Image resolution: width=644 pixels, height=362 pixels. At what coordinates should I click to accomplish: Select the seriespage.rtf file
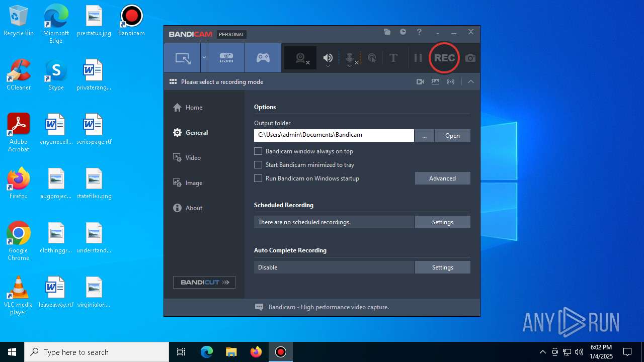pos(94,130)
